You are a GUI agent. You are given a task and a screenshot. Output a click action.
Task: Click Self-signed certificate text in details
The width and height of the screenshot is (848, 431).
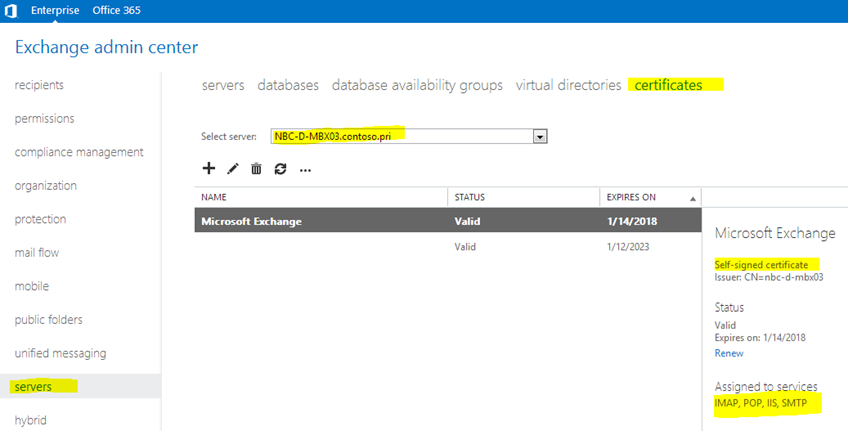(x=761, y=265)
